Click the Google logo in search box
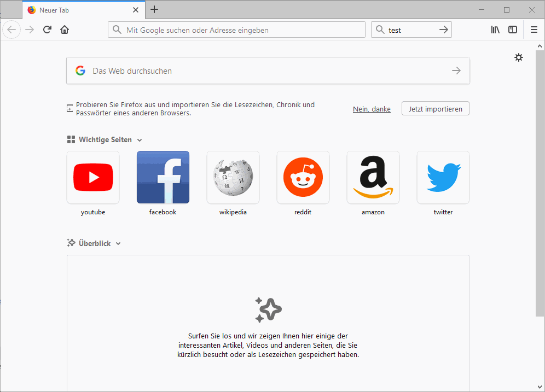The image size is (545, 392). tap(80, 71)
